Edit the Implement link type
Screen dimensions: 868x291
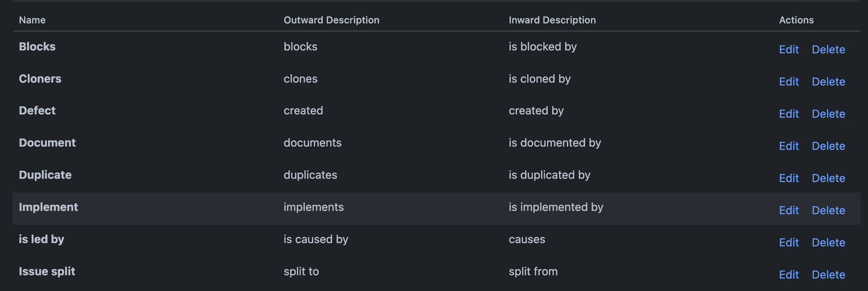(x=789, y=210)
